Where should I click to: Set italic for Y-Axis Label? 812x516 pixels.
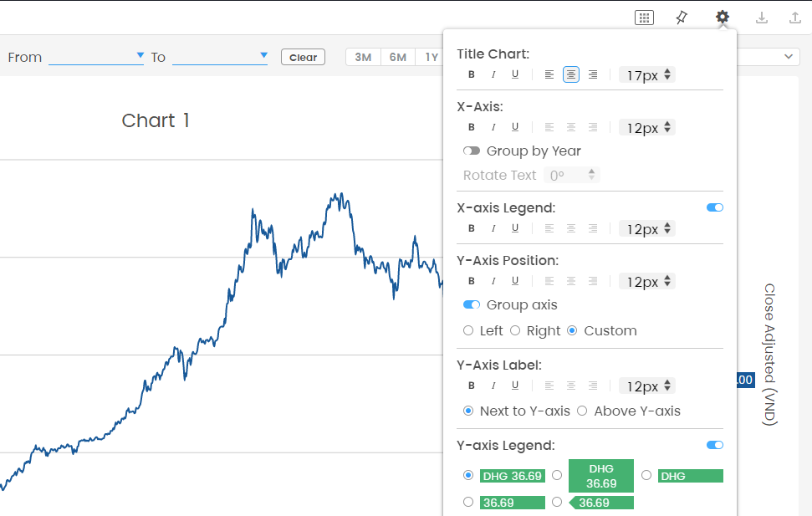493,386
